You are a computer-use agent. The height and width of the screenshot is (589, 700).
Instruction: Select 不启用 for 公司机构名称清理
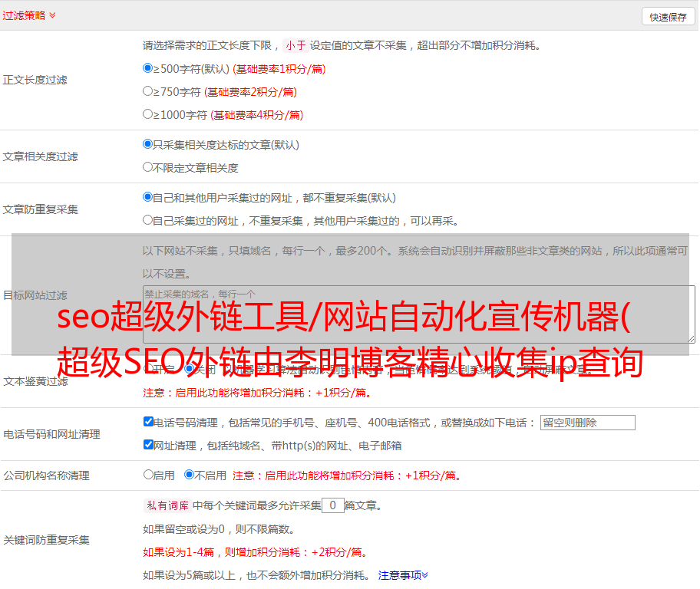click(190, 475)
